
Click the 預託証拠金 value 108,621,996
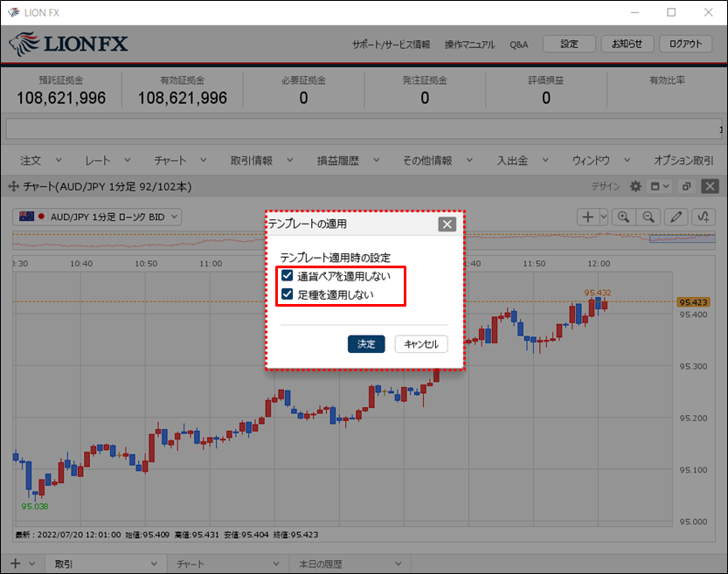pos(61,98)
